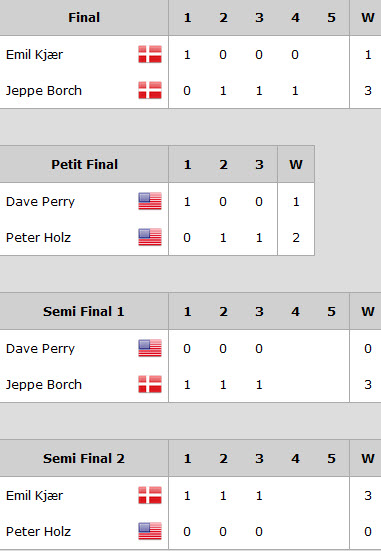This screenshot has height=551, width=381.
Task: Click Denmark flag beside Emil Kjær in Final
Action: (150, 54)
